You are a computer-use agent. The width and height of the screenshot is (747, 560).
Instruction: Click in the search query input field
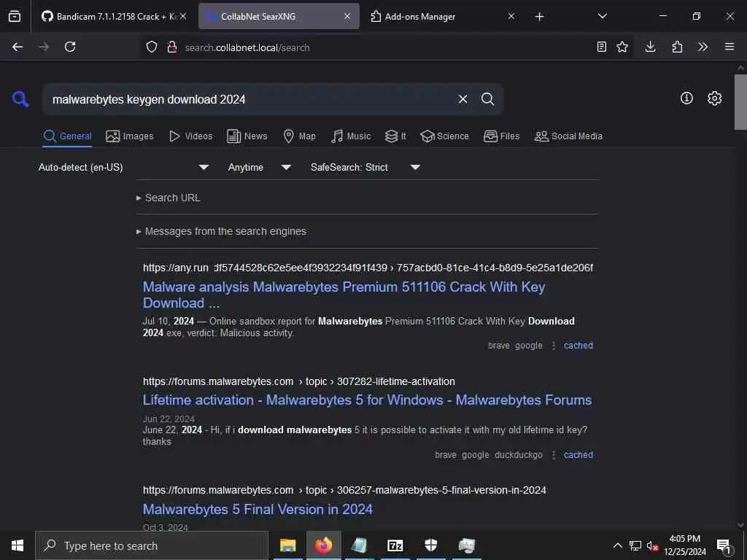pos(248,99)
